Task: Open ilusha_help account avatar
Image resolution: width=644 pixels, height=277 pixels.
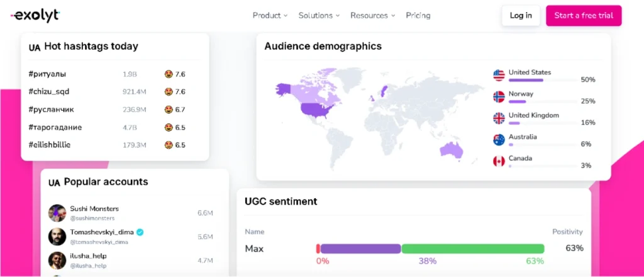Action: click(x=57, y=261)
